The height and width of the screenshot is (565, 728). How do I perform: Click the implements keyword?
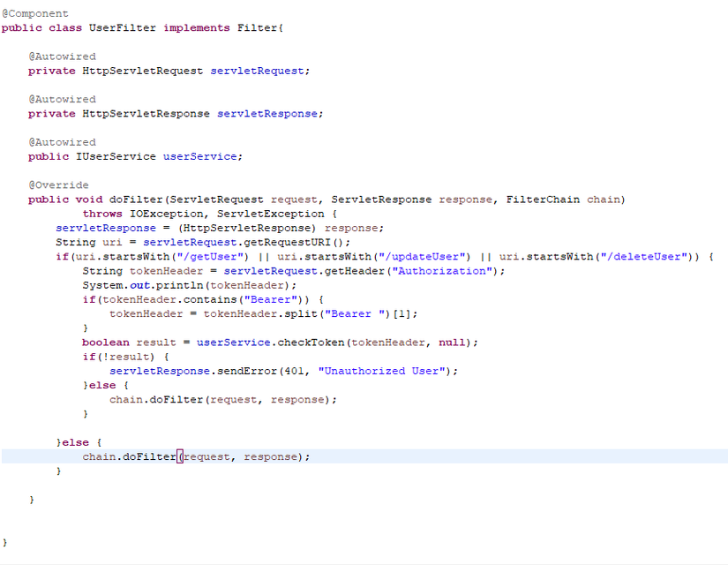pyautogui.click(x=197, y=28)
